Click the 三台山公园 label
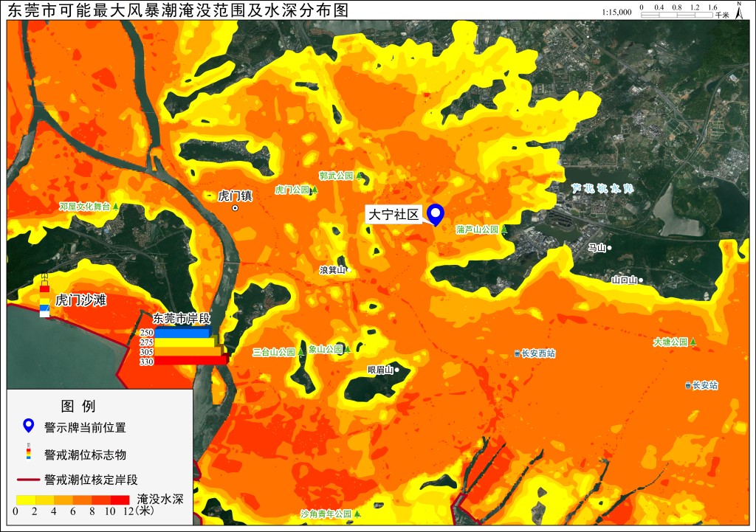The image size is (756, 532). (274, 352)
